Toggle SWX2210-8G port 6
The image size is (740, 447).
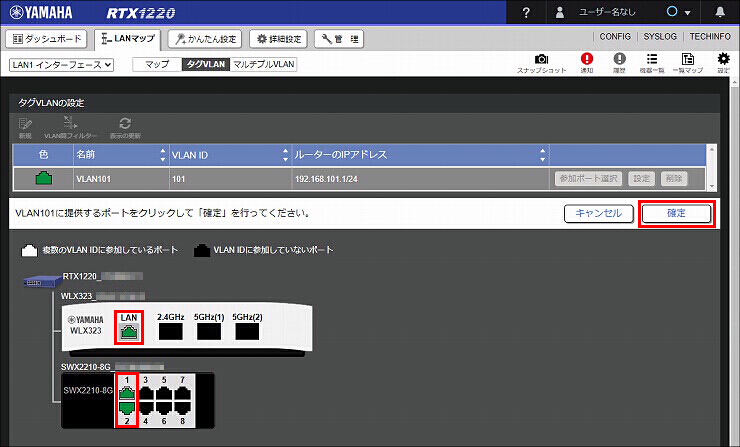point(164,408)
